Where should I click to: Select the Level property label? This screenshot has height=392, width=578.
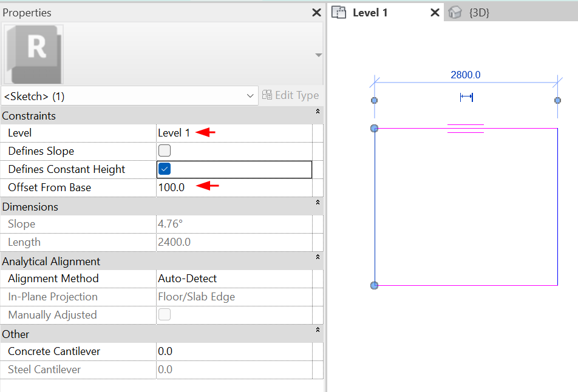(x=20, y=133)
